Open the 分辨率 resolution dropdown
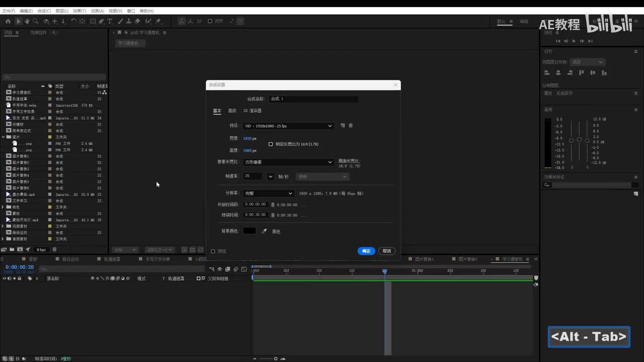Image resolution: width=644 pixels, height=362 pixels. (x=268, y=193)
